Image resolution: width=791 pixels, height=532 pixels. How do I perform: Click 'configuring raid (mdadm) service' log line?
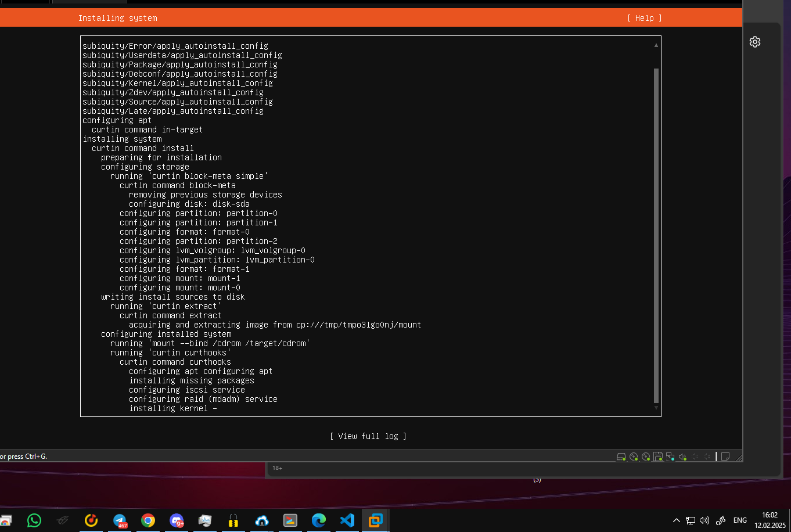(x=203, y=399)
